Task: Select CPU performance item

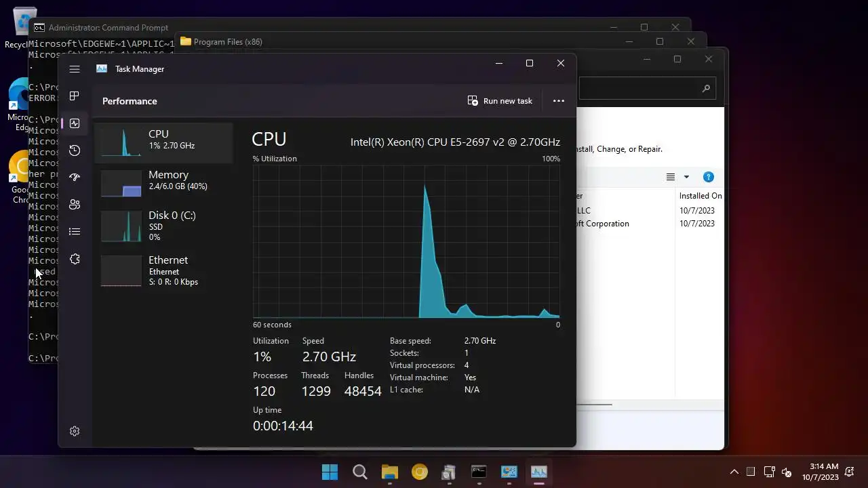Action: click(x=163, y=142)
